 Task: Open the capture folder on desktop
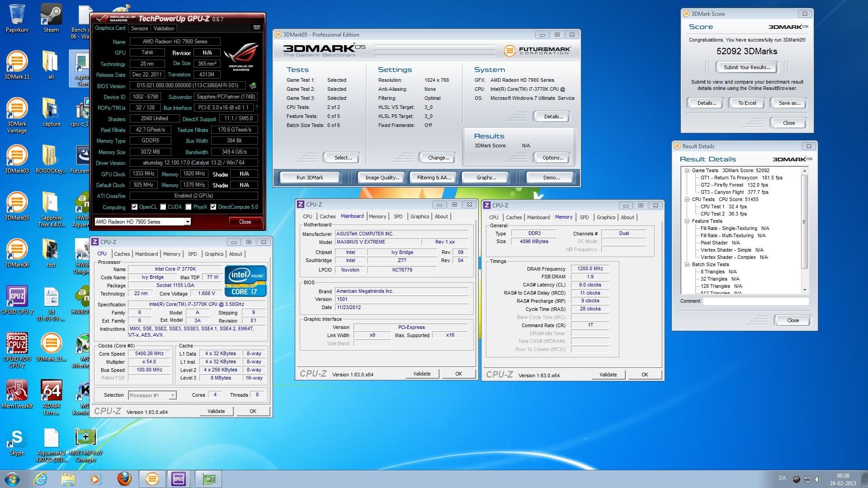tap(51, 112)
